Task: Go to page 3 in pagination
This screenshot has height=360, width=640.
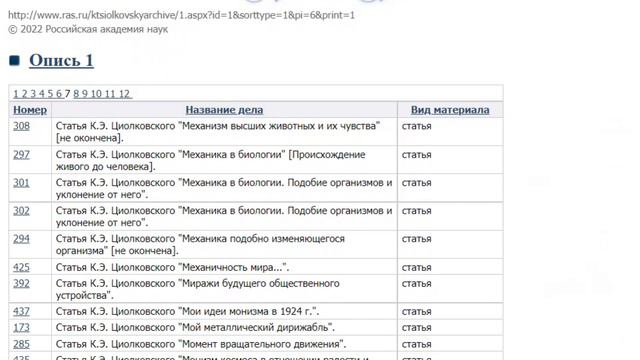Action: pyautogui.click(x=33, y=94)
